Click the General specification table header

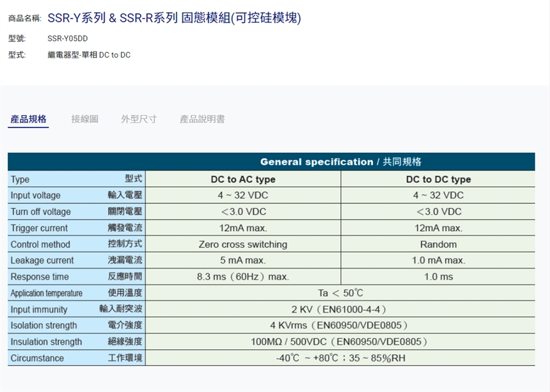pyautogui.click(x=271, y=162)
